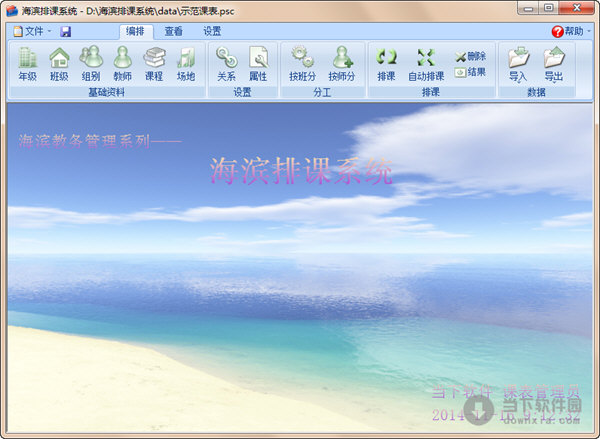The image size is (600, 439).
Task: Click the 删除 delete button
Action: tap(471, 57)
